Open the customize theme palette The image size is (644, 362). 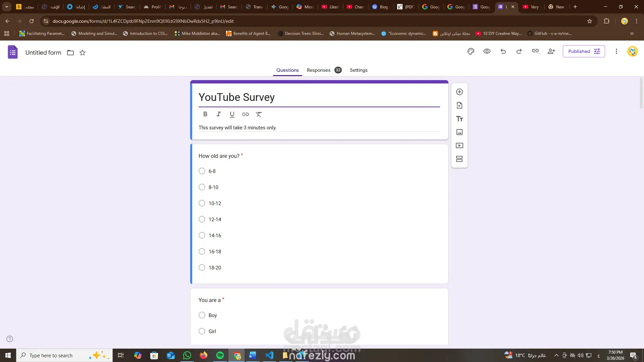(x=471, y=51)
